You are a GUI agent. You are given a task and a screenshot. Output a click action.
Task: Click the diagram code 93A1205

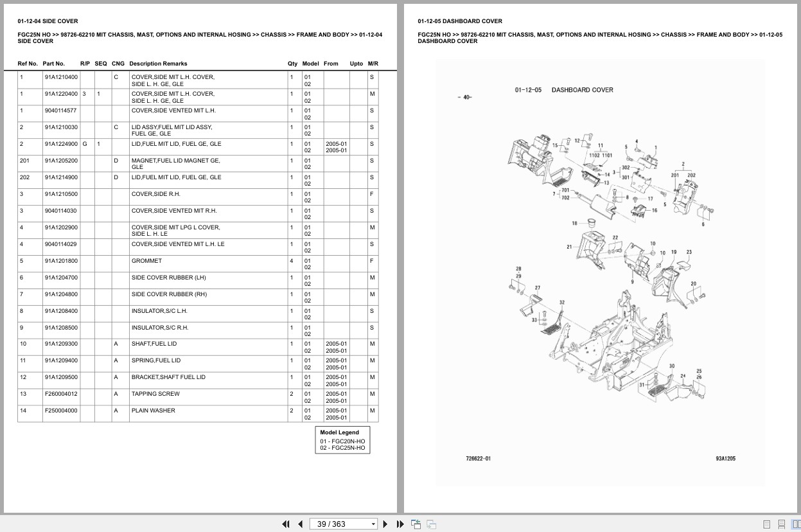[x=725, y=459]
